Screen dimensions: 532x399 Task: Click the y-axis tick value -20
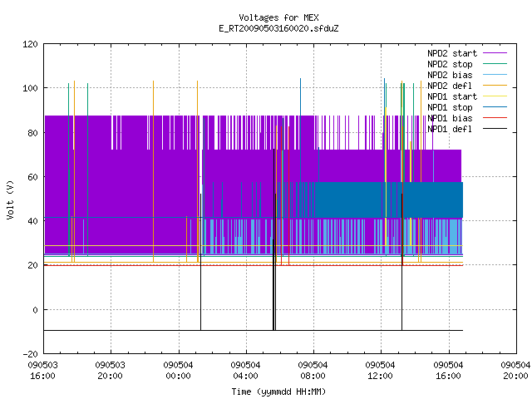pyautogui.click(x=30, y=354)
